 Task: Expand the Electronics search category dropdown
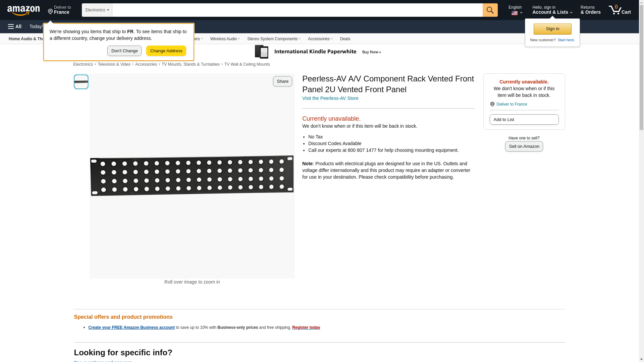pyautogui.click(x=97, y=10)
